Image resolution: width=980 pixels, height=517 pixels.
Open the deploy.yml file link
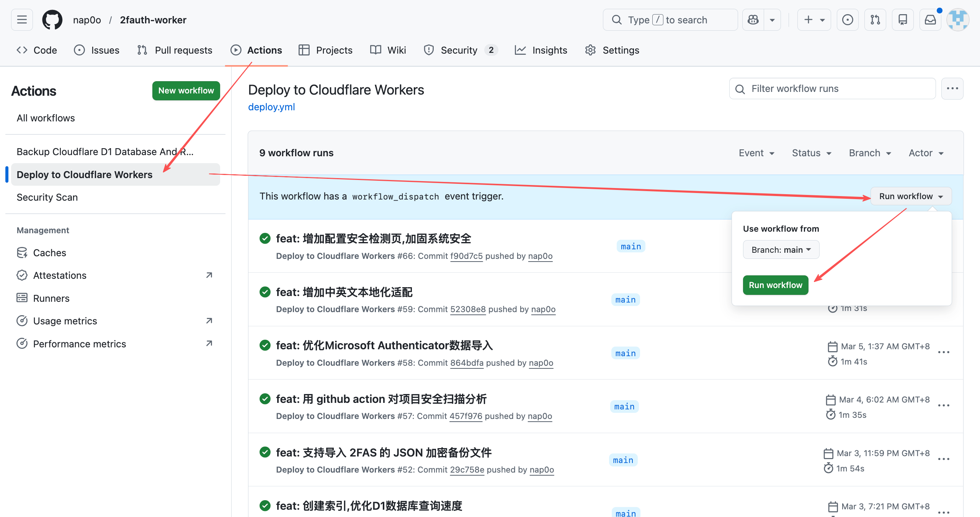pos(271,107)
